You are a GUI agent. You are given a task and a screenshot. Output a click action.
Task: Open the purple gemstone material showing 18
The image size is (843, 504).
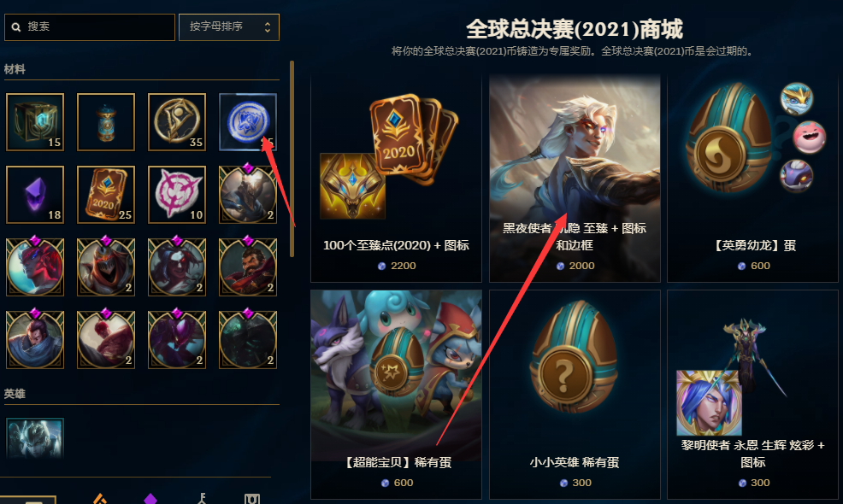[x=35, y=195]
